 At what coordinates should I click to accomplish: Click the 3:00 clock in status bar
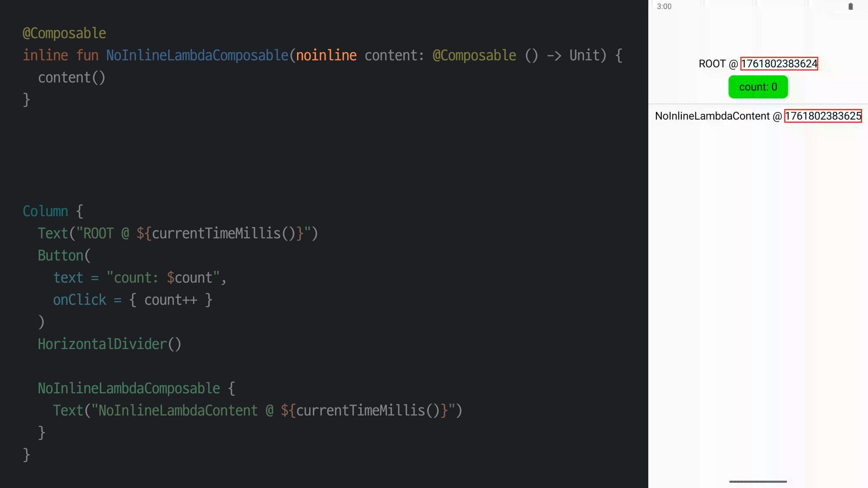coord(664,6)
